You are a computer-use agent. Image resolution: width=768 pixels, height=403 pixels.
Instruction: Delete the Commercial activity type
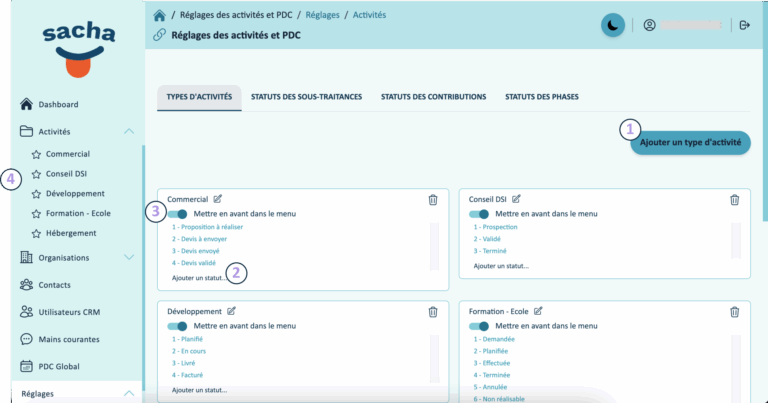[x=433, y=200]
